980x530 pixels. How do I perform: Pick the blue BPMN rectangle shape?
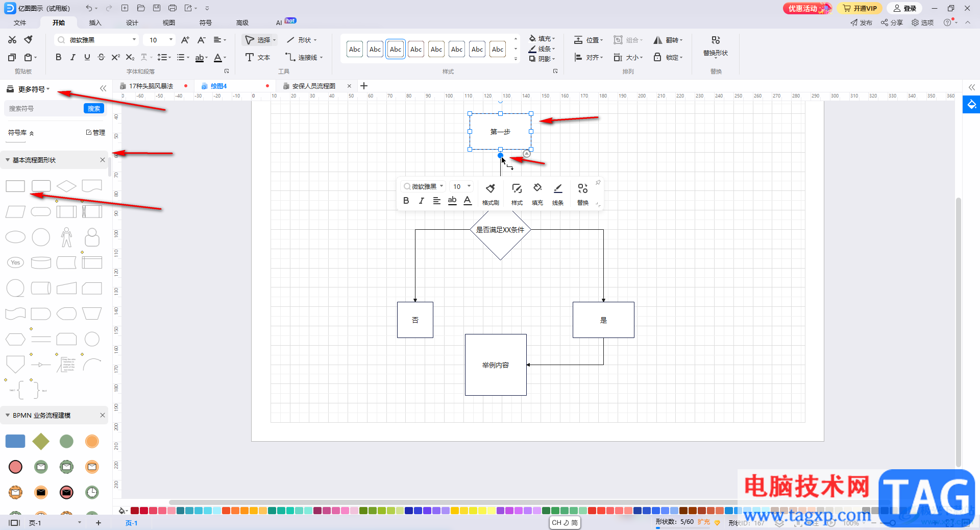15,441
